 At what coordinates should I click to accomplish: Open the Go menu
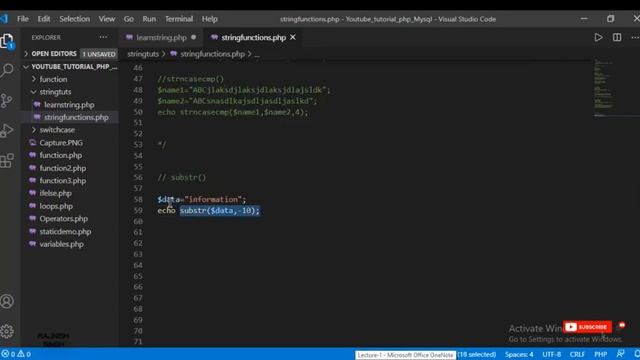tap(129, 19)
